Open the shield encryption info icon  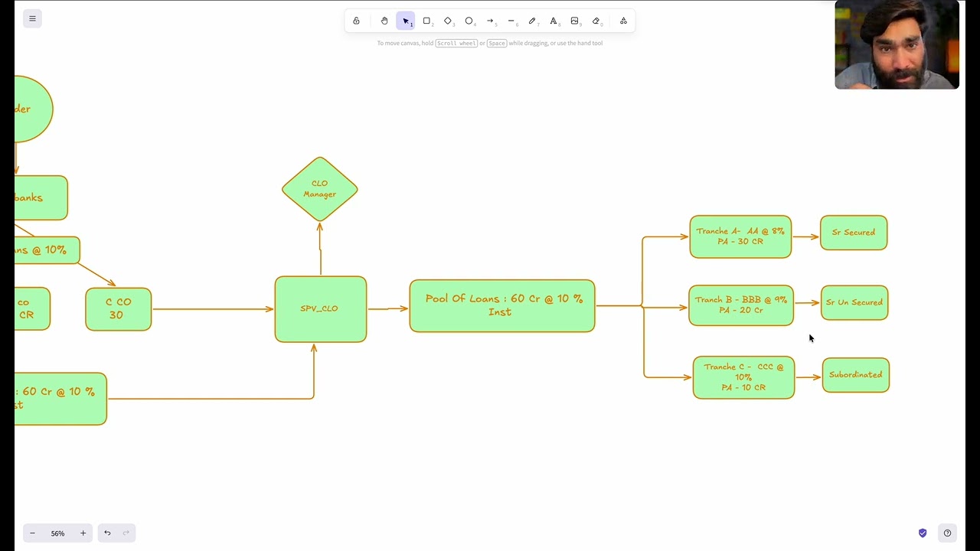coord(923,533)
